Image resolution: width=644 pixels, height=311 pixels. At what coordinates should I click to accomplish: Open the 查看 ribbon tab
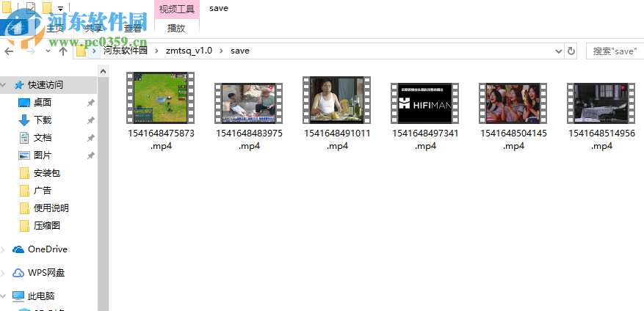coord(133,29)
